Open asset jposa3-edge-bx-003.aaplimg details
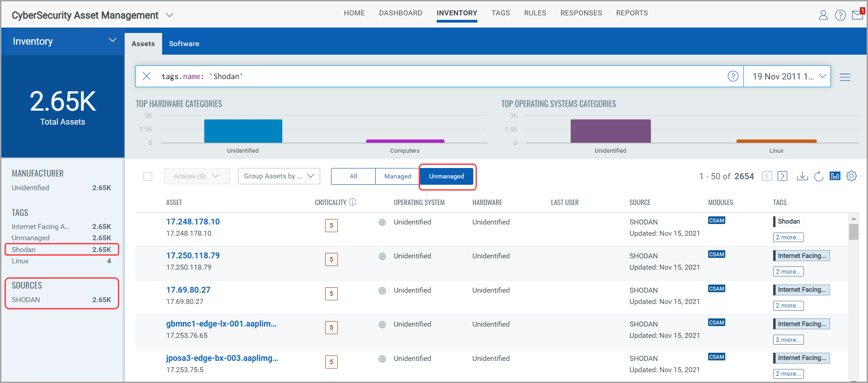The height and width of the screenshot is (383, 868). (222, 358)
